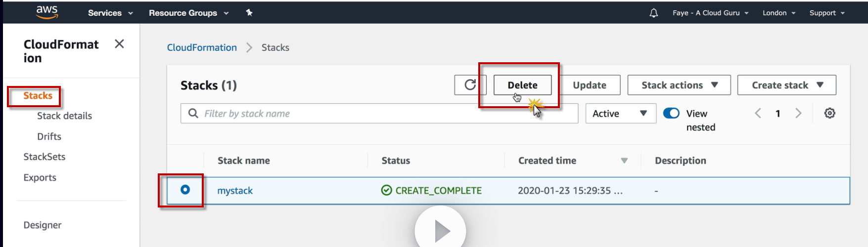Image resolution: width=868 pixels, height=247 pixels.
Task: Open the Resource Groups menu
Action: 188,13
